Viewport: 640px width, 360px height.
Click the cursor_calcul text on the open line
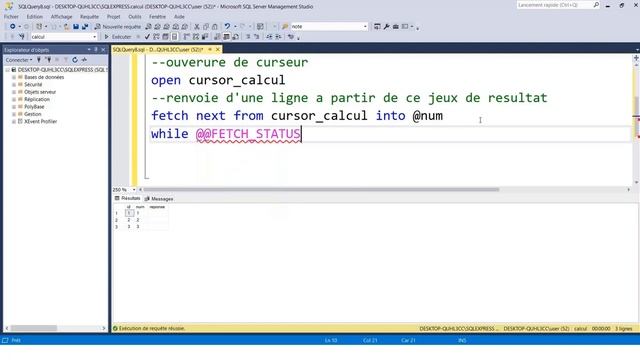[x=237, y=80]
